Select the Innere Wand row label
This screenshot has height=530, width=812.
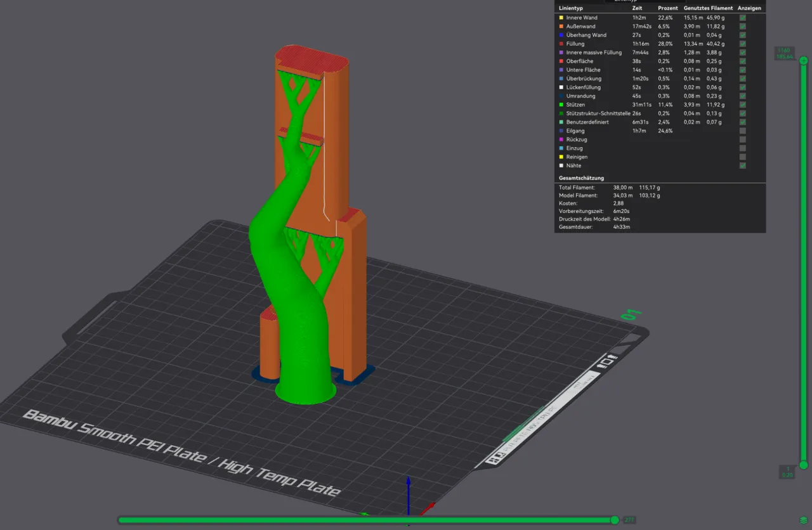[x=582, y=18]
